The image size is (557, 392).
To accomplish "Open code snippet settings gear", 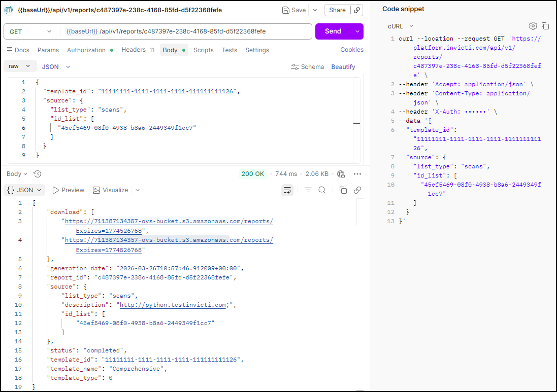I will click(533, 26).
